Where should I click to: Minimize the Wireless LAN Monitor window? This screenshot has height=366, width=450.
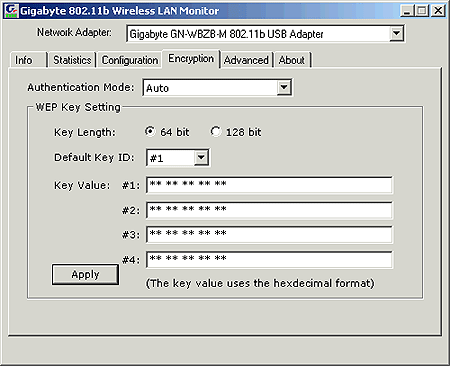(x=407, y=11)
